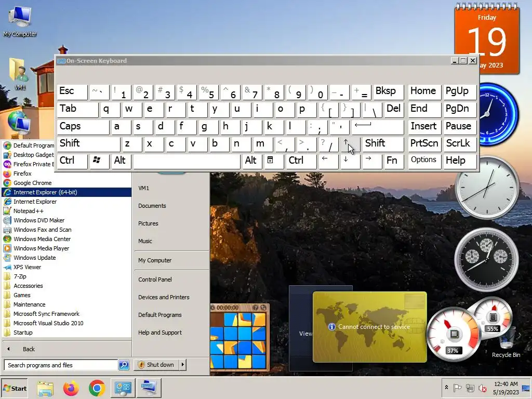Screen dimensions: 532x399
Task: Toggle the right Shift key on keyboard
Action: point(383,144)
